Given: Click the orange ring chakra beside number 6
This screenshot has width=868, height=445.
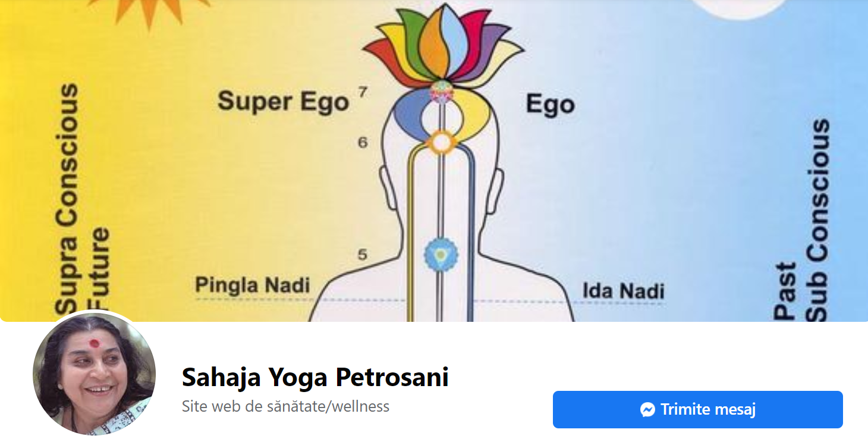Looking at the screenshot, I should pos(441,142).
